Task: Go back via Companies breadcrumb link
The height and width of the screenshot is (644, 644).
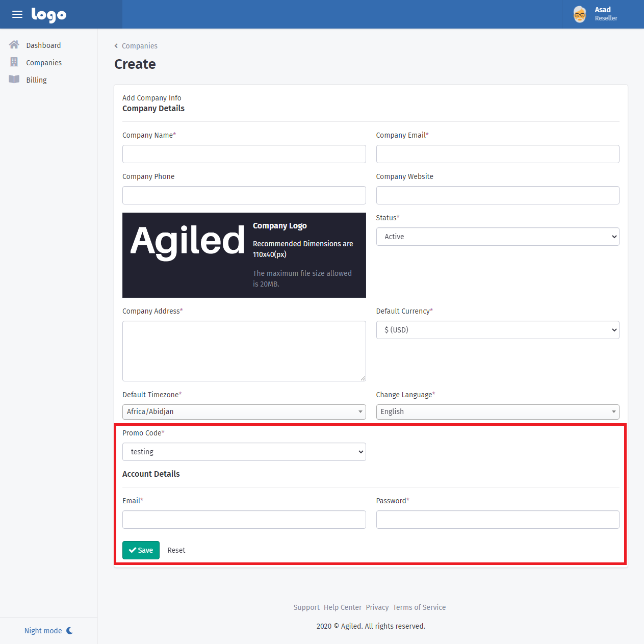Action: click(x=139, y=46)
